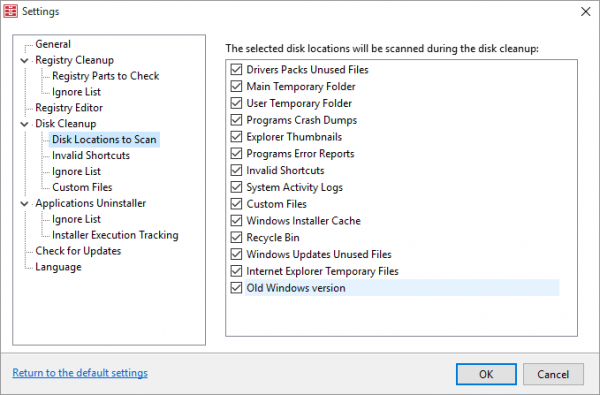The height and width of the screenshot is (395, 600).
Task: Uncheck Internet Explorer Temporary Files
Action: click(236, 271)
